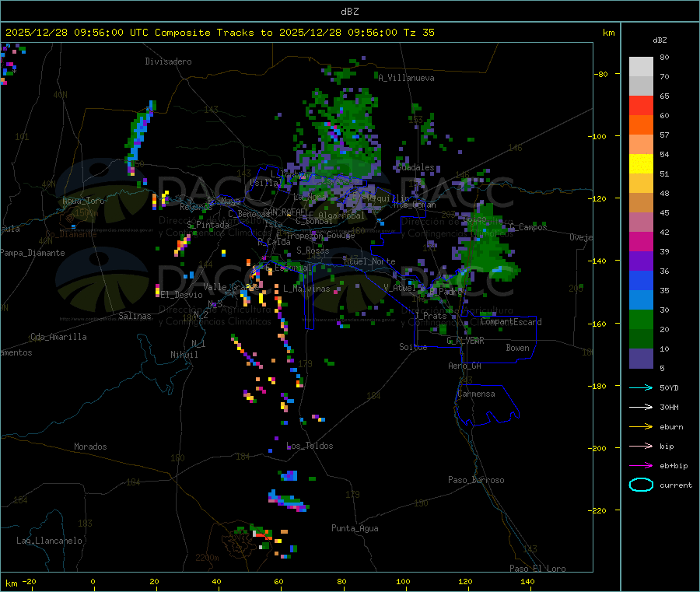Click the 36 dBZ blue swatch
700x592 pixels.
point(641,280)
